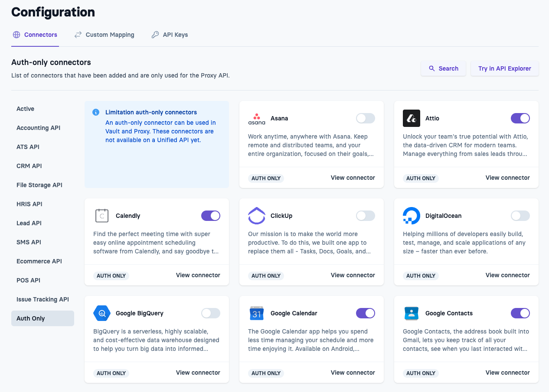Click the magnifier icon in Search button
549x392 pixels.
pyautogui.click(x=432, y=68)
